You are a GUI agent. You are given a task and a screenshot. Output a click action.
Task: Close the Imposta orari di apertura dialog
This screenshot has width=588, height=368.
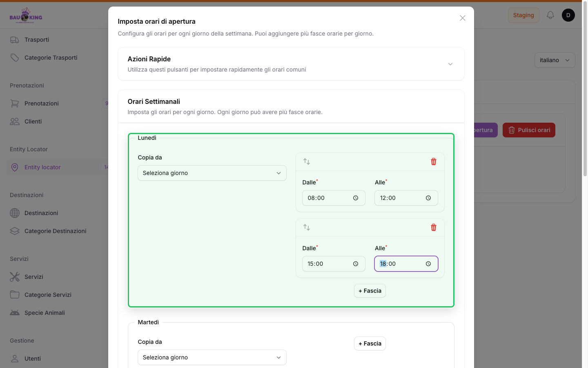[463, 18]
